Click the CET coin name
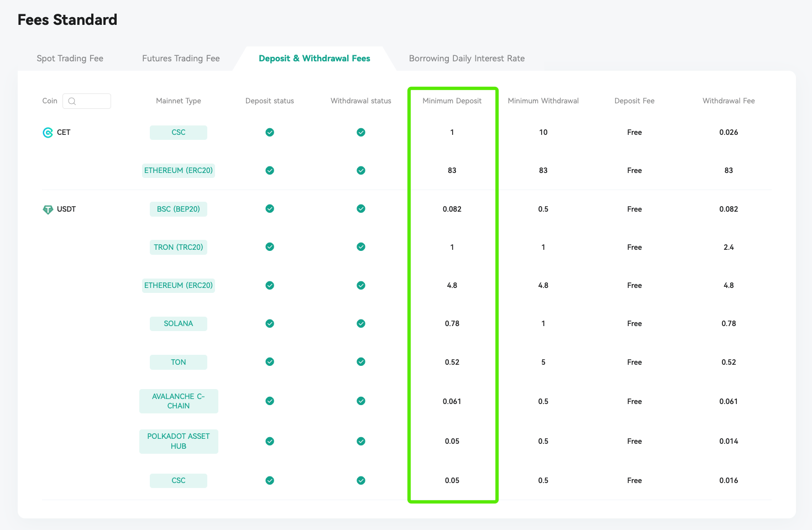The width and height of the screenshot is (812, 530). click(x=64, y=133)
